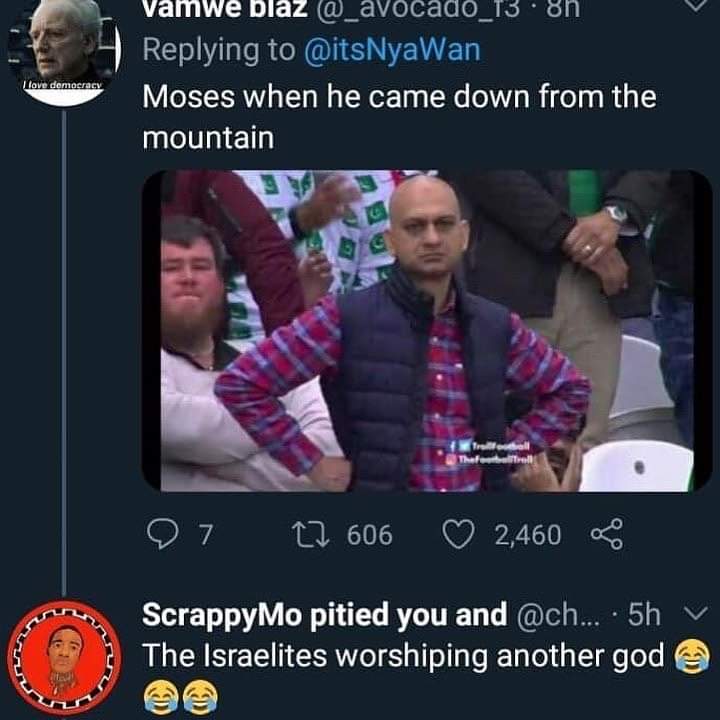Select the 8h timestamp on top tweet
The image size is (720, 720).
click(562, 9)
